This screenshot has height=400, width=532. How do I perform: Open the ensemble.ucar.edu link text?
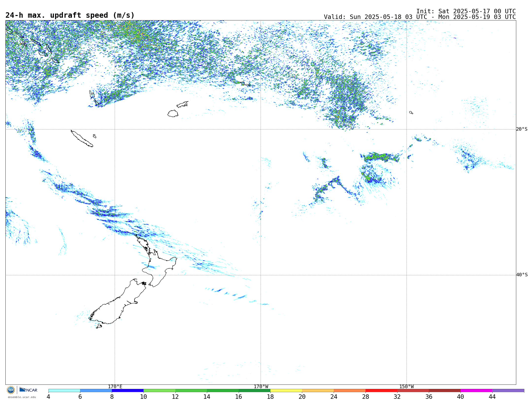coord(22,397)
